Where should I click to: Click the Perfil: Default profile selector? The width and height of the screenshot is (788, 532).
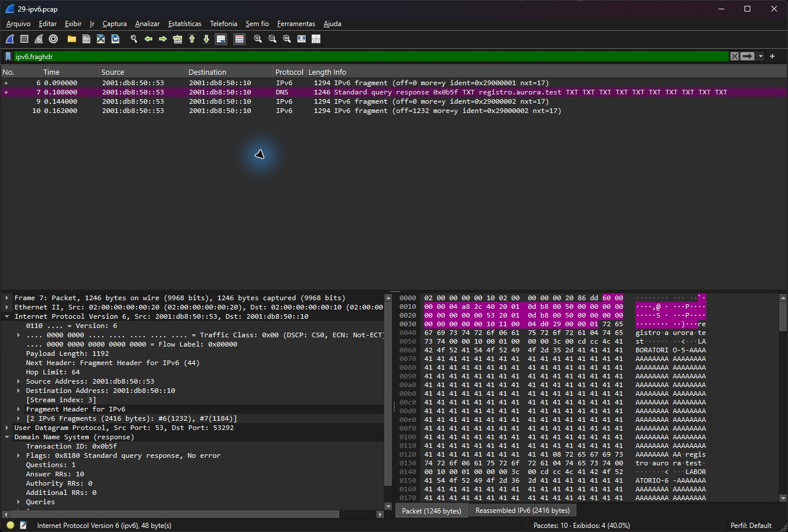tap(751, 525)
